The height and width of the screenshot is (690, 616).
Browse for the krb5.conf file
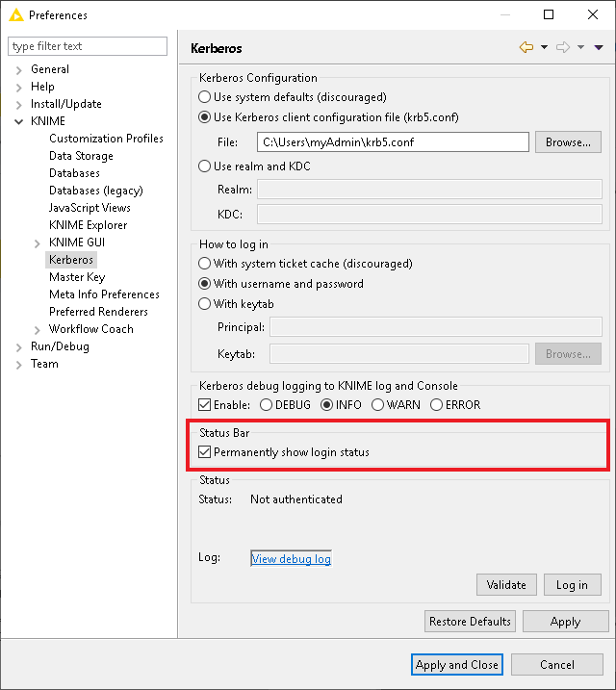[568, 142]
